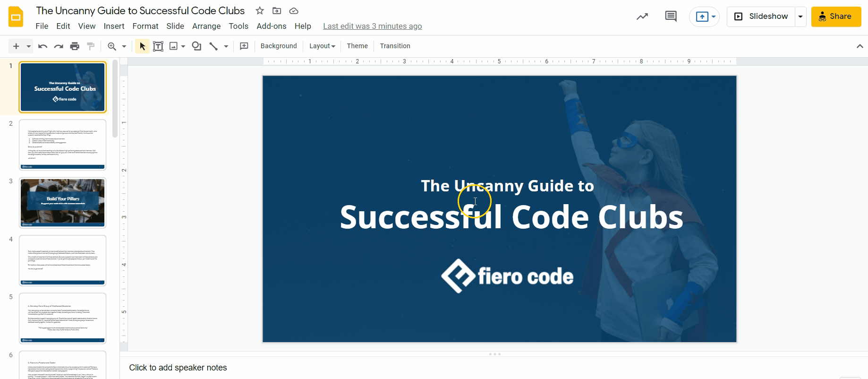Click the Move to folder icon
This screenshot has height=379, width=868.
point(277,10)
